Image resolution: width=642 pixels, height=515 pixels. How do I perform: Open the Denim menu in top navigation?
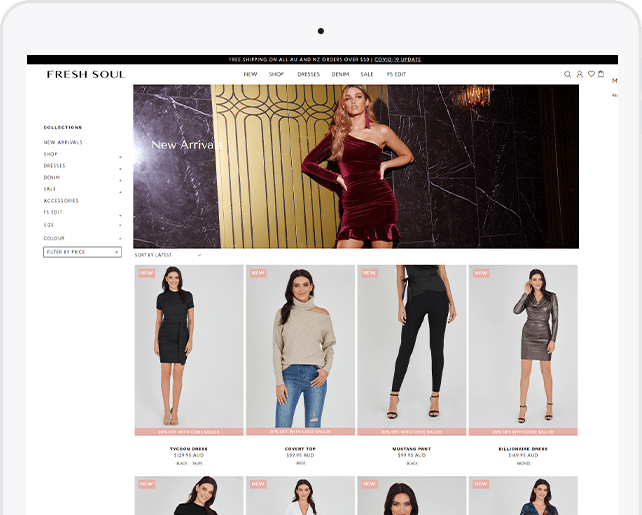pos(340,75)
